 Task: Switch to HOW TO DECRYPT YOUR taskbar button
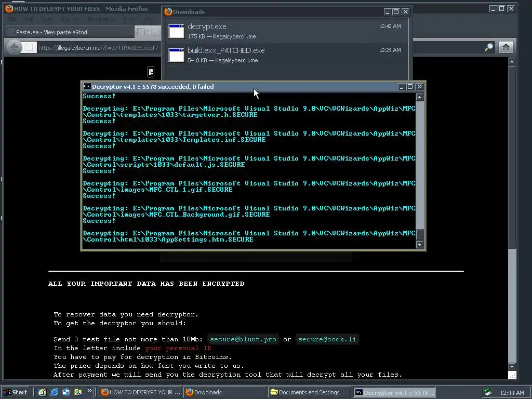(x=140, y=392)
